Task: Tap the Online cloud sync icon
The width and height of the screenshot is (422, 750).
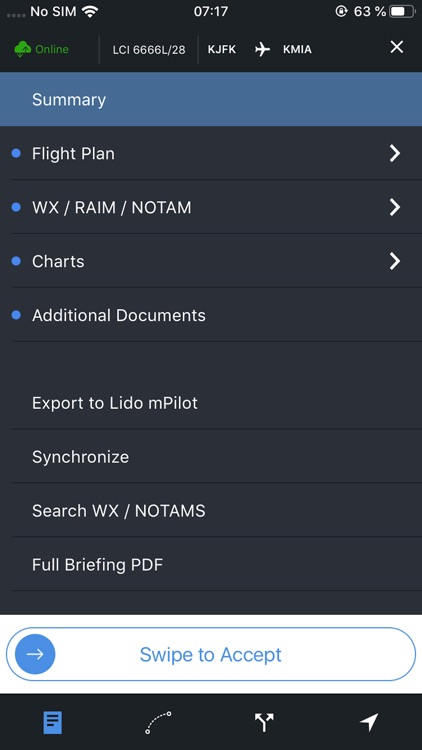Action: coord(22,49)
